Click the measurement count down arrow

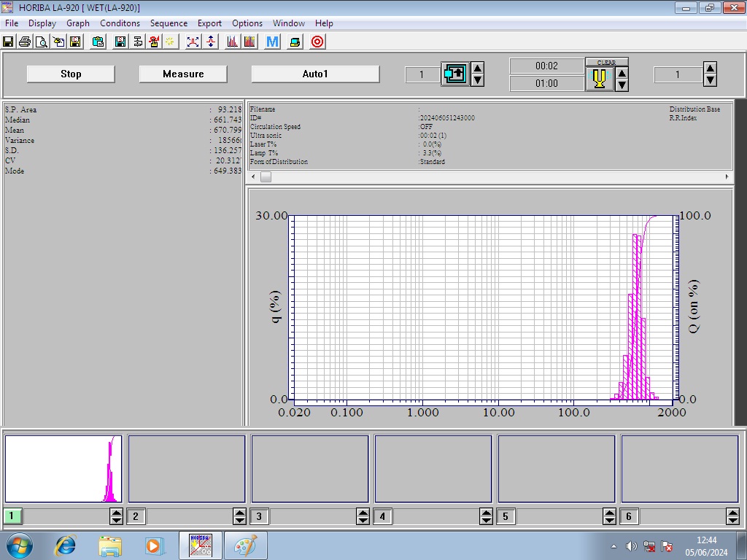(711, 79)
